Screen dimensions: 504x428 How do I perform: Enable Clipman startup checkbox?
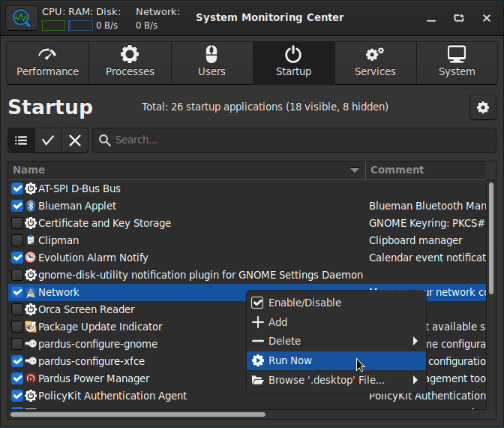point(17,240)
